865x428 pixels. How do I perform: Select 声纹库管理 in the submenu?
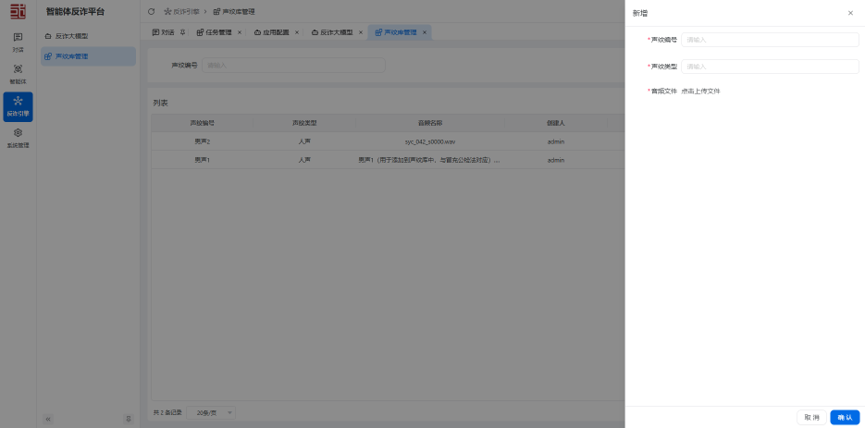coord(88,56)
